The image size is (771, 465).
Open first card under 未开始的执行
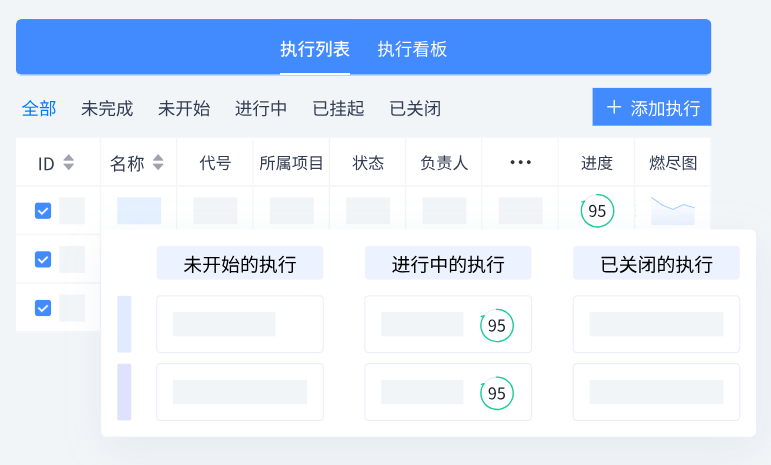coord(240,324)
